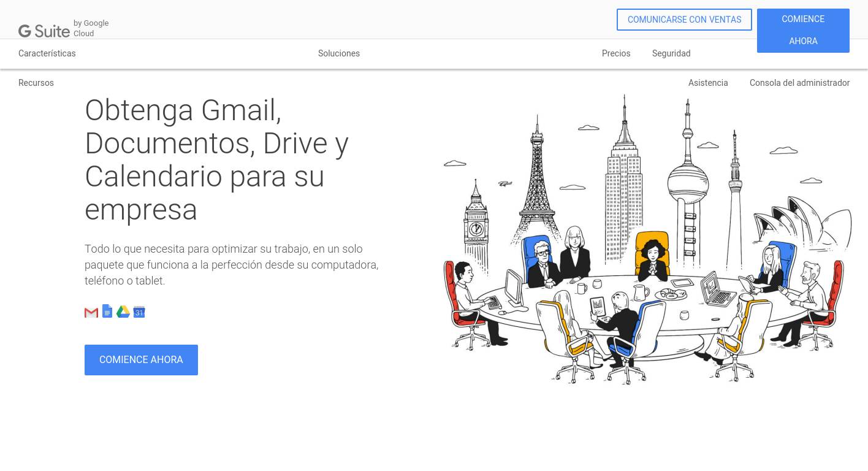
Task: Click the header Comience ahora button
Action: 803,30
